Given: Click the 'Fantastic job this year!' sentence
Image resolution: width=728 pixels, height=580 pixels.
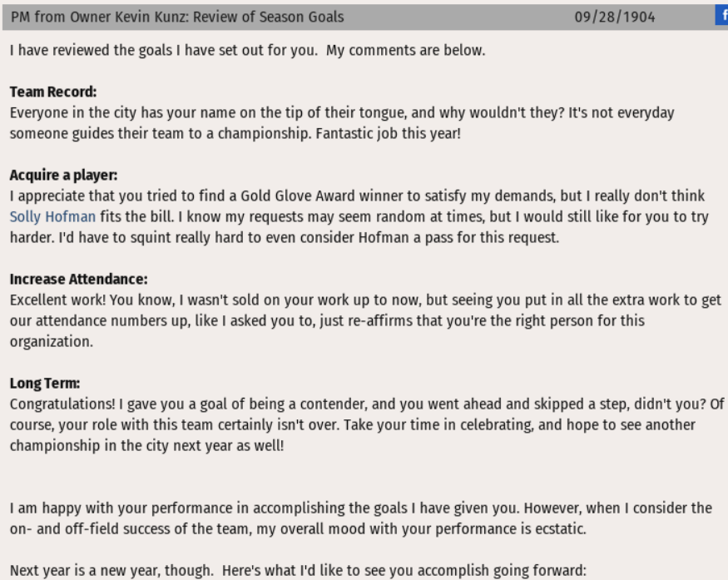Looking at the screenshot, I should point(389,133).
